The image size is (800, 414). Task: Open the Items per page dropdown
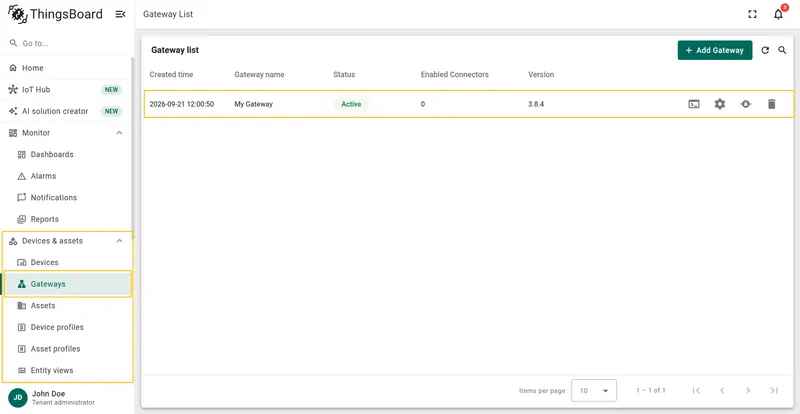pyautogui.click(x=594, y=391)
